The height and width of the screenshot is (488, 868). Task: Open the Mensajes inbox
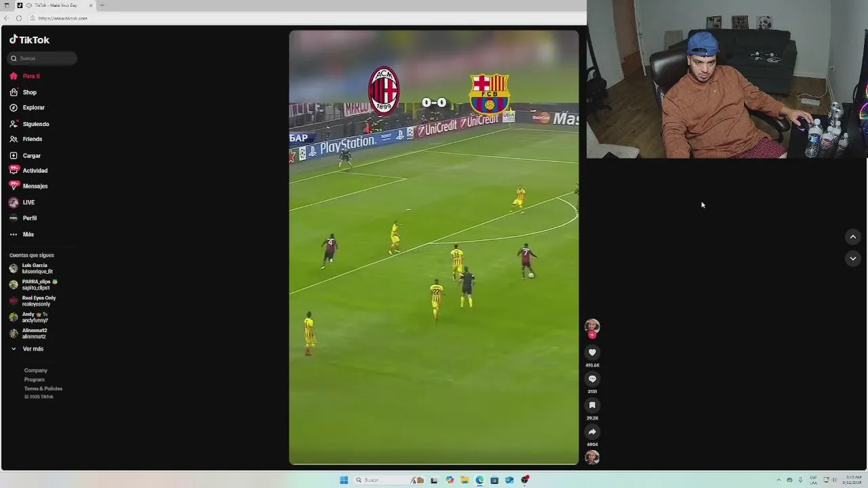pos(28,186)
